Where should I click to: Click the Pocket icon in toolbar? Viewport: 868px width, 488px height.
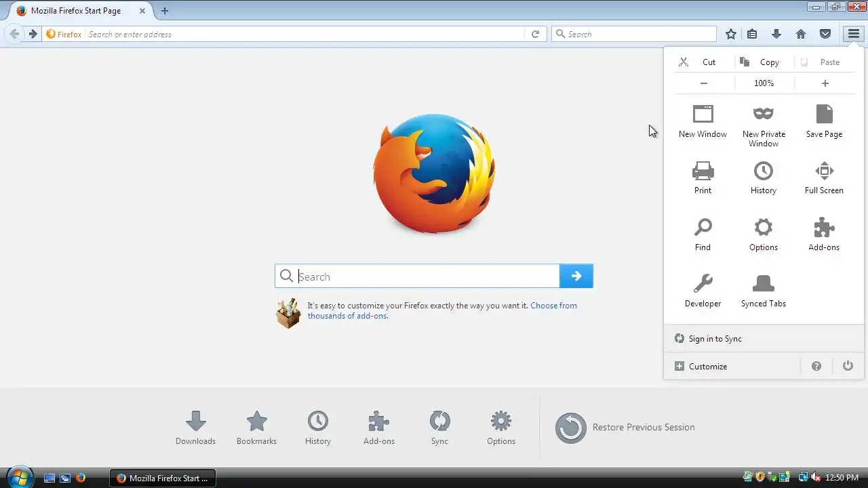825,34
